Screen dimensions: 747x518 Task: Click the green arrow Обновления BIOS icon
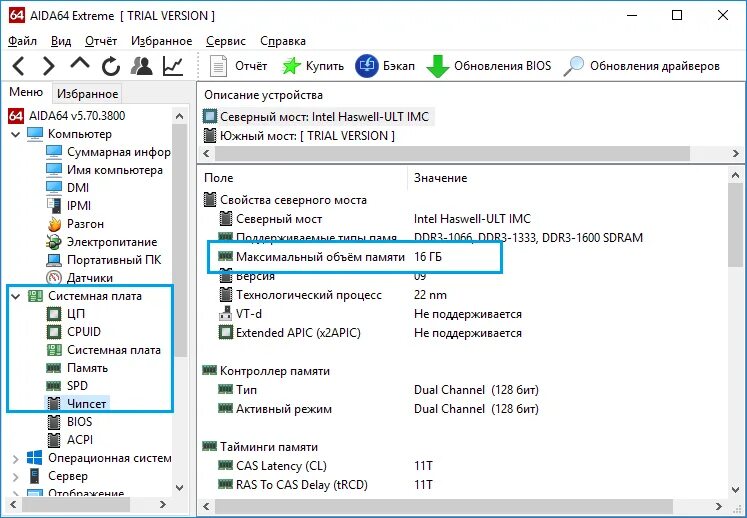(x=437, y=66)
